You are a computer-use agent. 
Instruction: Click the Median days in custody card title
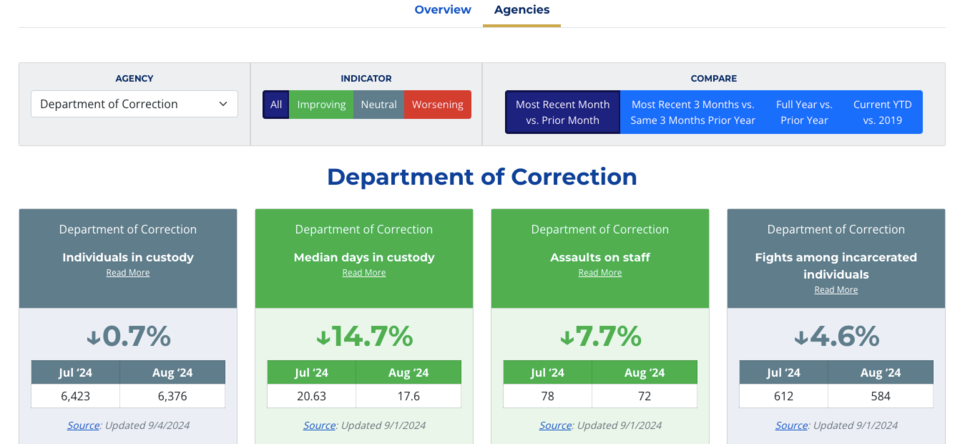[x=364, y=257]
